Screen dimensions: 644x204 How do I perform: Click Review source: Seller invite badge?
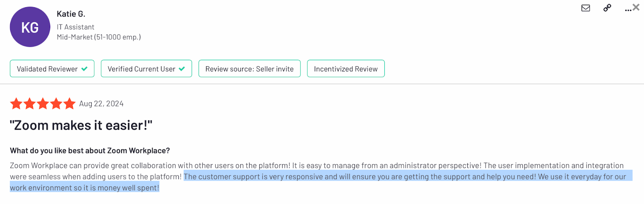[250, 69]
